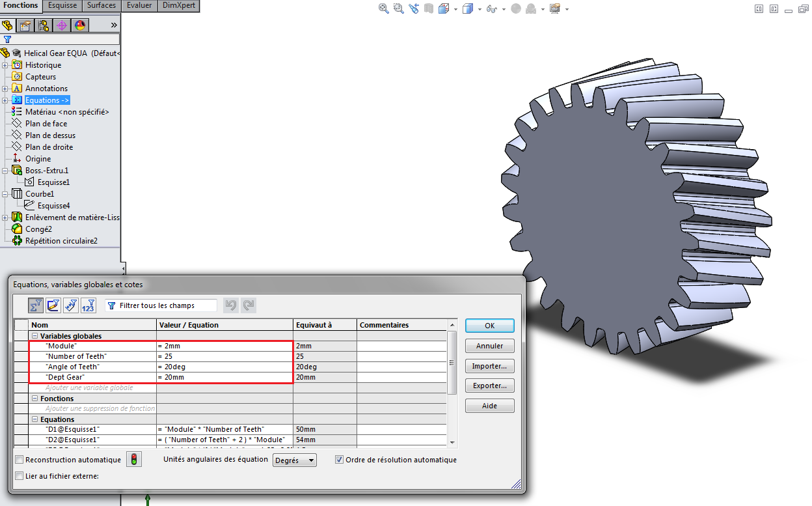The height and width of the screenshot is (506, 812).
Task: Open the ConfigurationManager tab icon
Action: [44, 25]
